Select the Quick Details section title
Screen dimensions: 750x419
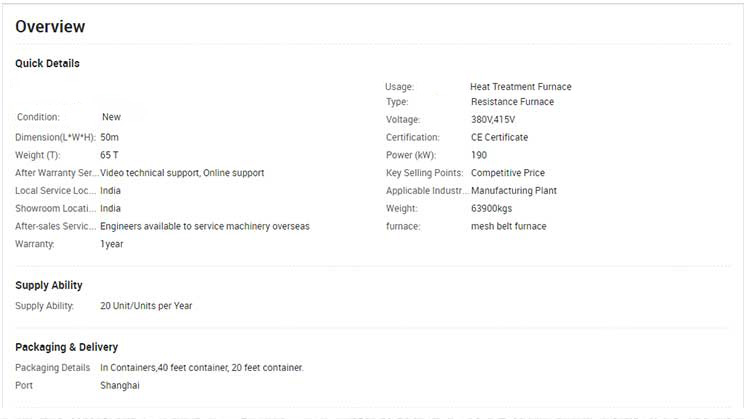pyautogui.click(x=47, y=63)
